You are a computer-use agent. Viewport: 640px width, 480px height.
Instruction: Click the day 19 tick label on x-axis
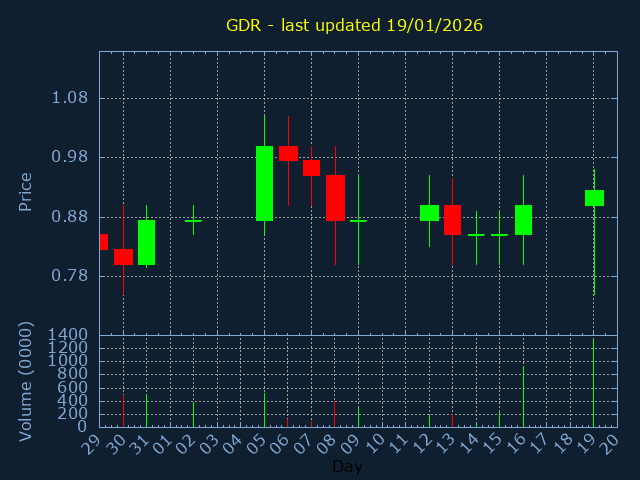(590, 445)
